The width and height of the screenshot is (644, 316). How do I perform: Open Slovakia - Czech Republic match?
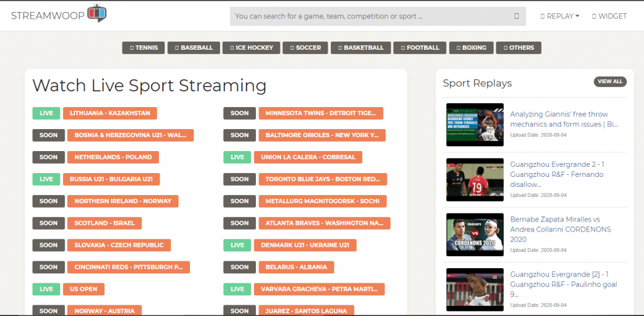coord(119,245)
